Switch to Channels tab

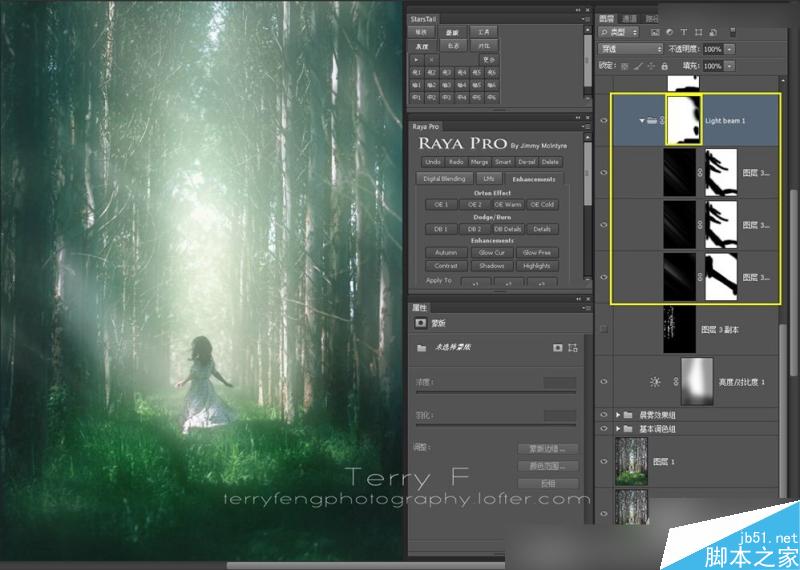[x=629, y=18]
